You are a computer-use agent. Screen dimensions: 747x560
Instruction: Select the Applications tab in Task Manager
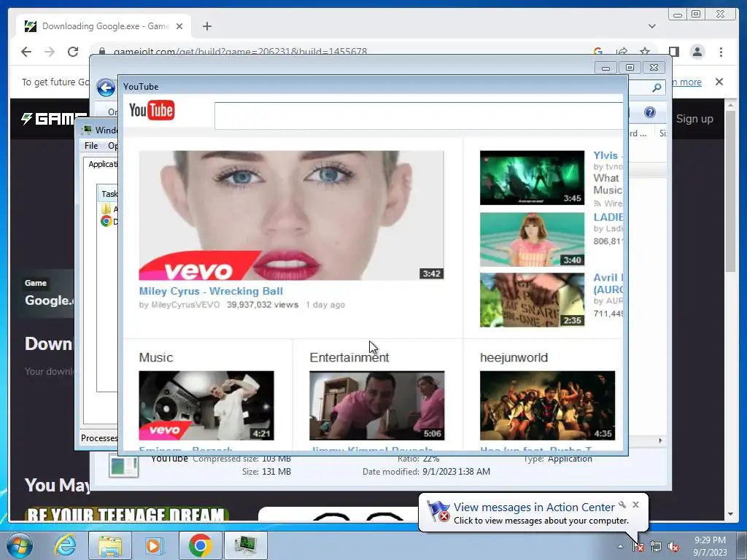pos(102,164)
